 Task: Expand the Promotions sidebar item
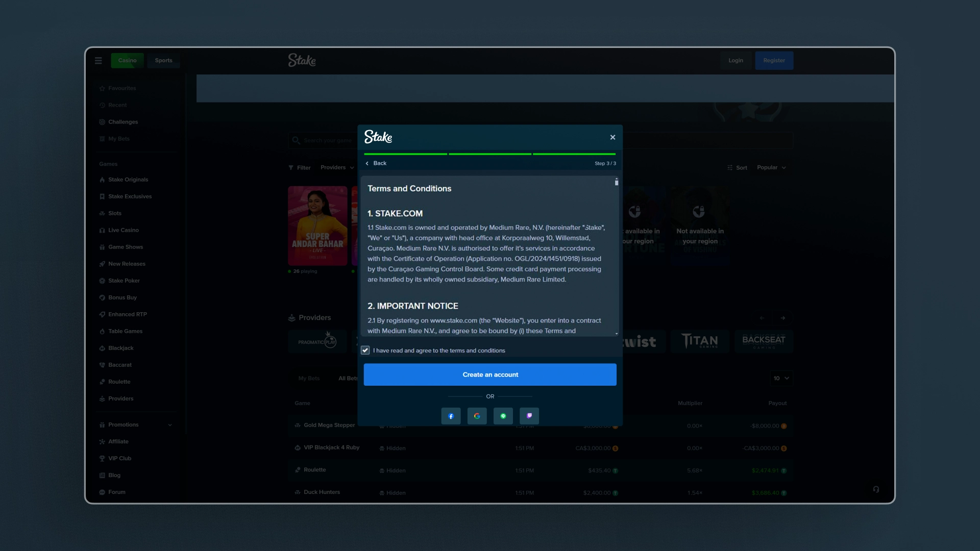click(136, 424)
